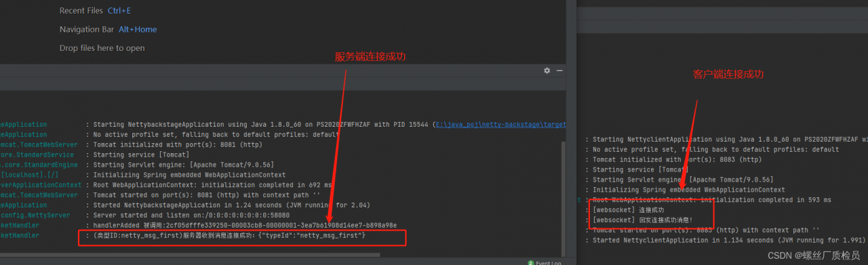Select the 'netty_msg_first' server message line
Image resolution: width=868 pixels, height=265 pixels.
point(226,235)
